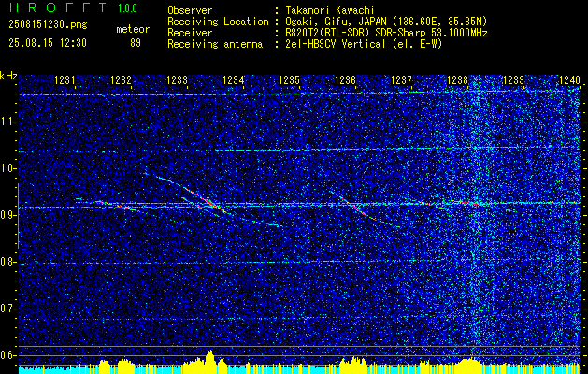Click the 1234 time marker

point(234,79)
